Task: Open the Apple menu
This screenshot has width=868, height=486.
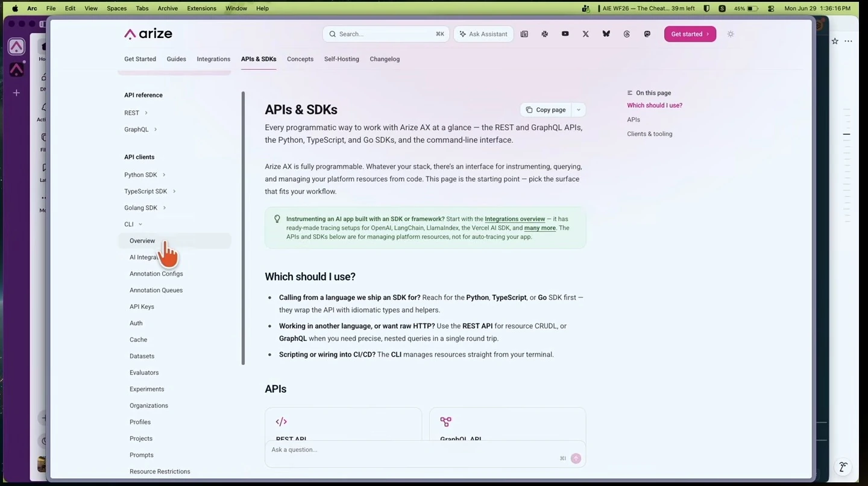Action: 14,8
